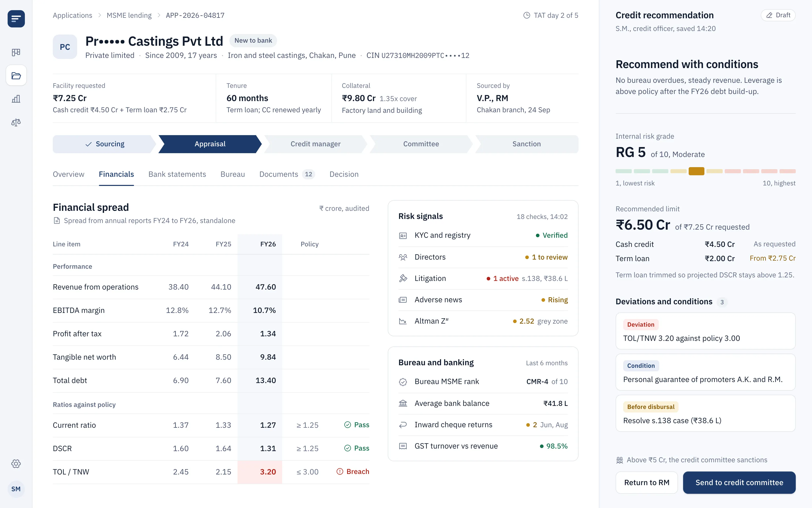
Task: Click the PC company avatar
Action: 65,47
